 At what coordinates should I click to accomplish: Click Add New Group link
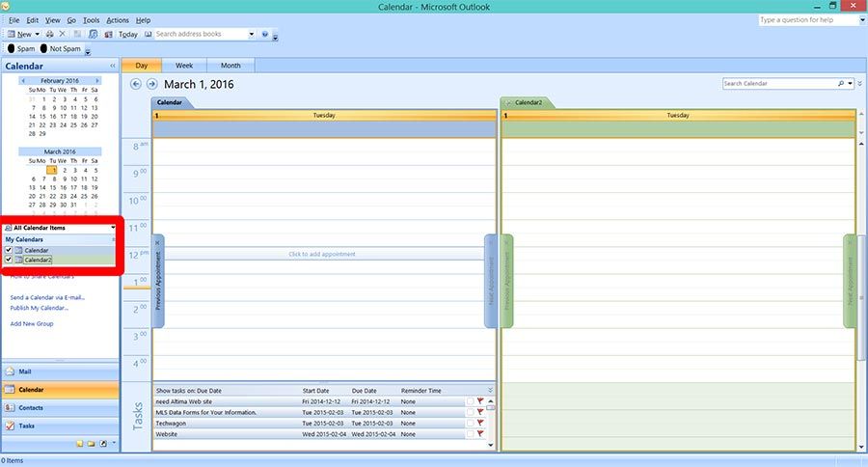(x=32, y=323)
